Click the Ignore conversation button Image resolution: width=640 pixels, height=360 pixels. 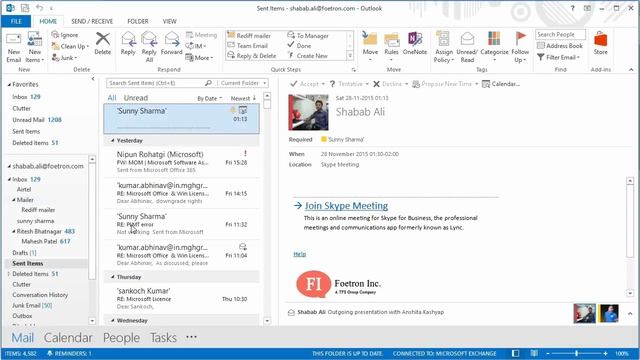[65, 35]
